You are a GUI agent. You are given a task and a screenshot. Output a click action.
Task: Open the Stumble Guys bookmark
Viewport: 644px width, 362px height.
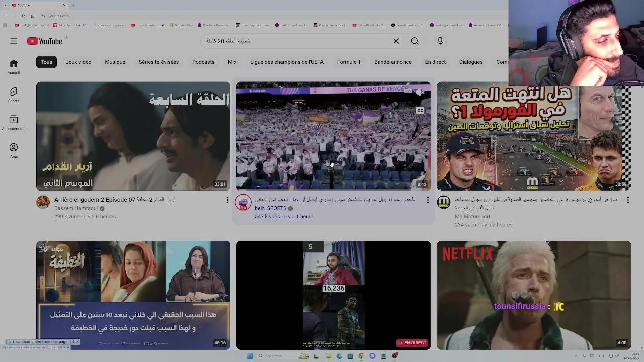pyautogui.click(x=182, y=25)
